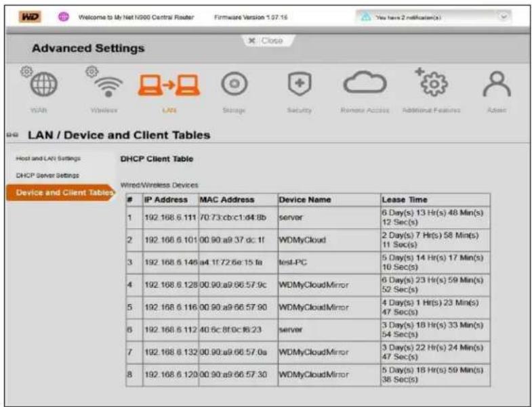Click the server device name in row 1
532x407 pixels.
[x=291, y=217]
